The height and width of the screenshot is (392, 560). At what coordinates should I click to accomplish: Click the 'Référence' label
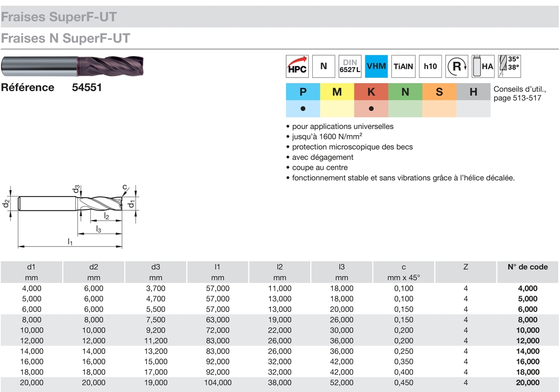pos(28,88)
